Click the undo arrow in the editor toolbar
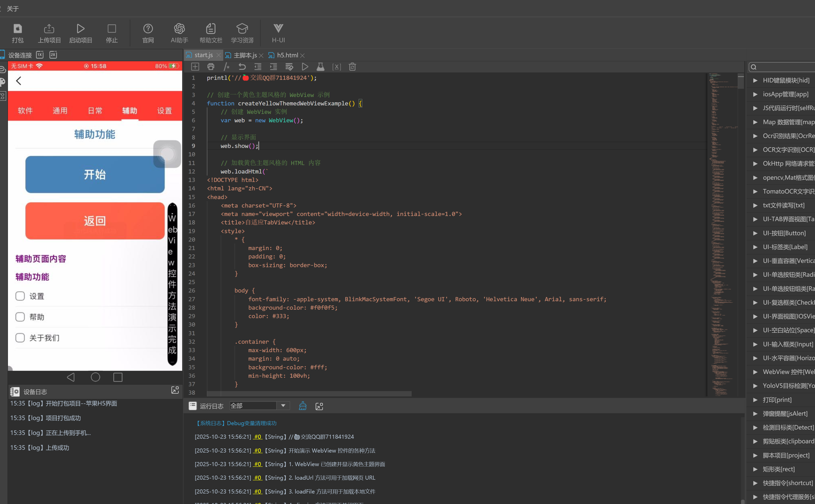This screenshot has width=815, height=504. click(242, 67)
